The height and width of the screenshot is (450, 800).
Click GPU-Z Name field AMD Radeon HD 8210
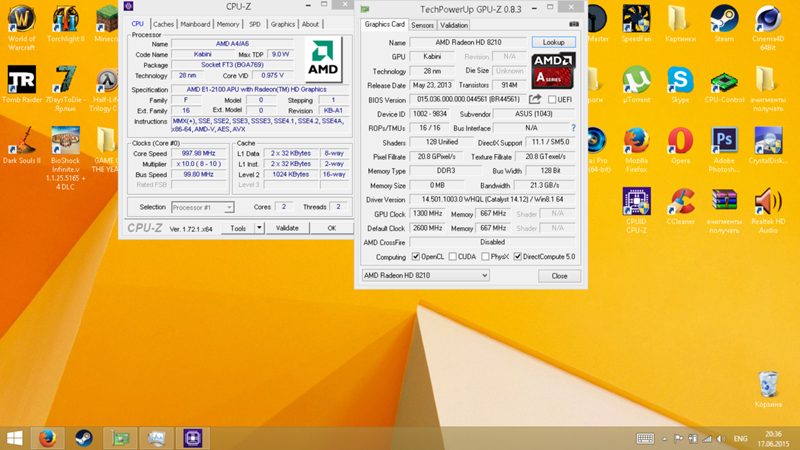click(x=468, y=42)
